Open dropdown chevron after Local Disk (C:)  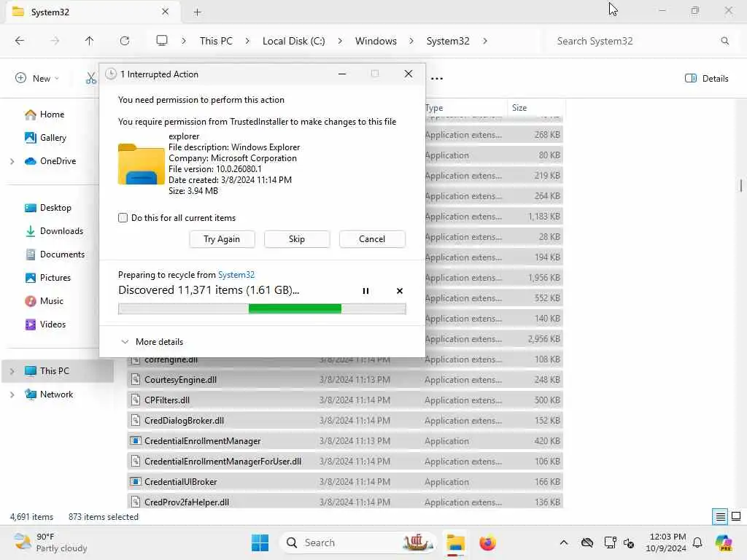pyautogui.click(x=340, y=41)
